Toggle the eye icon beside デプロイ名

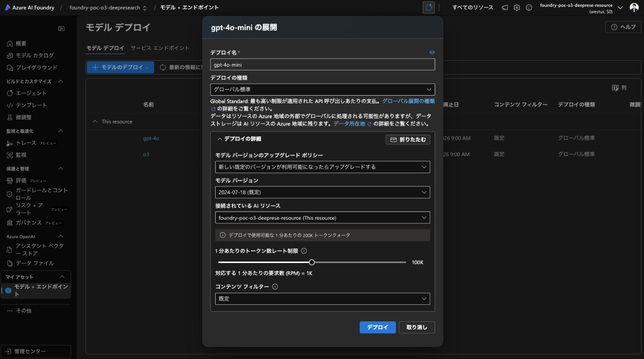pyautogui.click(x=432, y=52)
